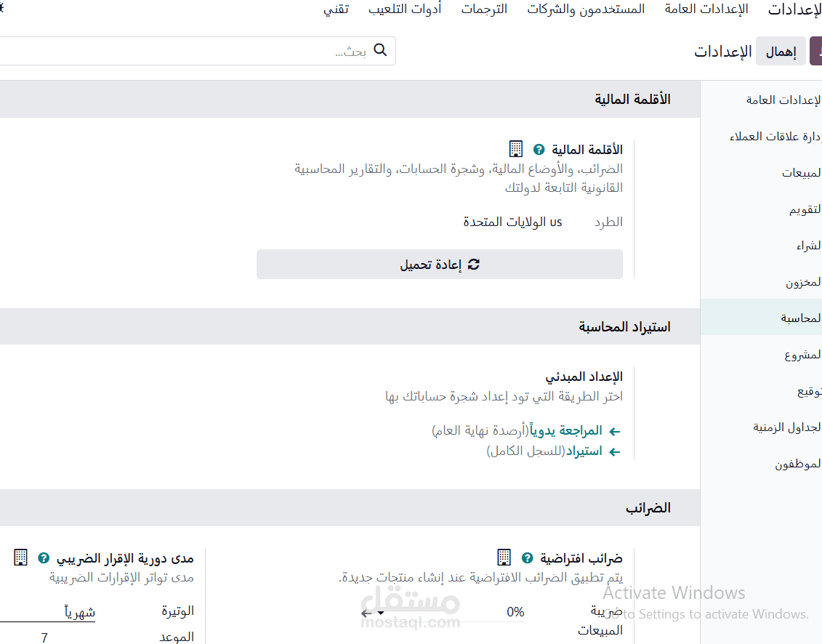Viewport: 822px width, 644px height.
Task: Click company building icon beside الأقلمة المالية
Action: 516,149
